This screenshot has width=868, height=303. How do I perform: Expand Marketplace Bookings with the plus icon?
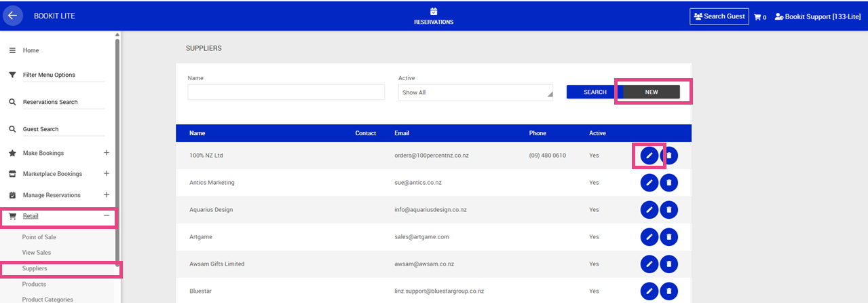107,174
